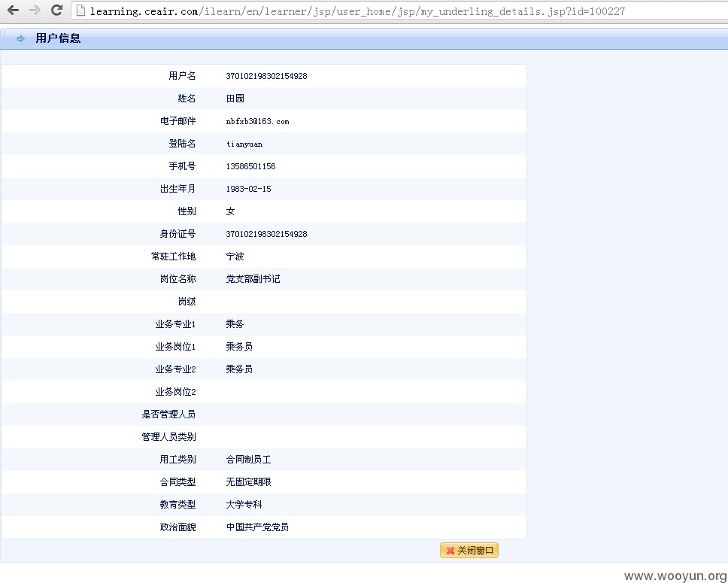The width and height of the screenshot is (728, 583).
Task: Focus the address bar URL field
Action: pos(399,11)
